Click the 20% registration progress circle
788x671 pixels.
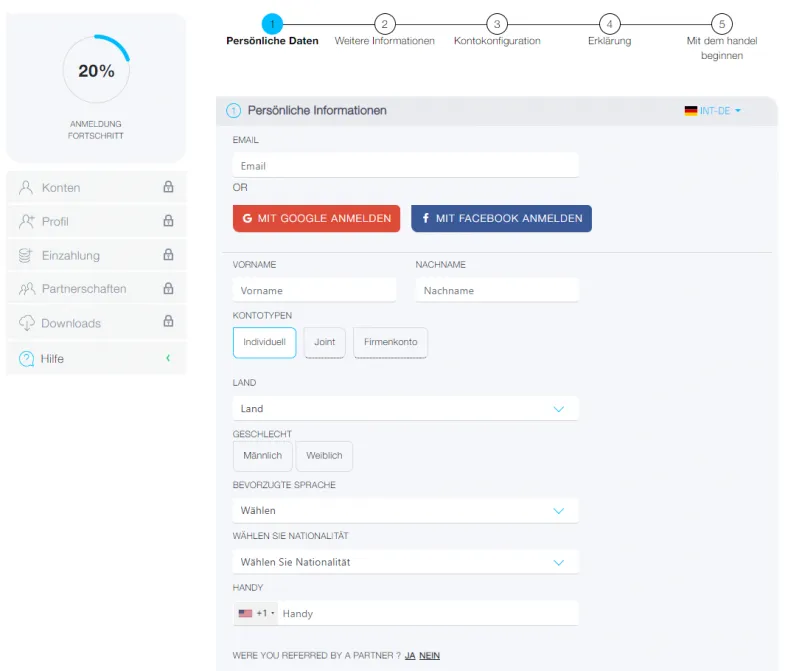click(x=96, y=71)
